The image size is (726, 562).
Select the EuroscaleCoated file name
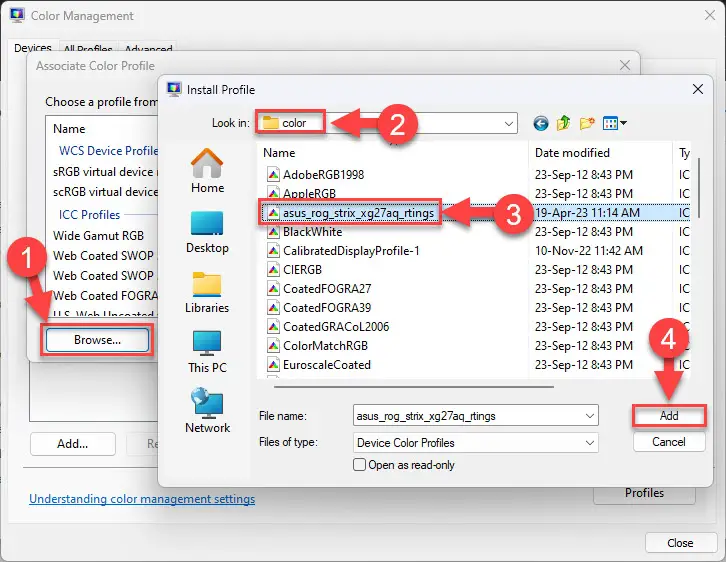click(x=326, y=364)
